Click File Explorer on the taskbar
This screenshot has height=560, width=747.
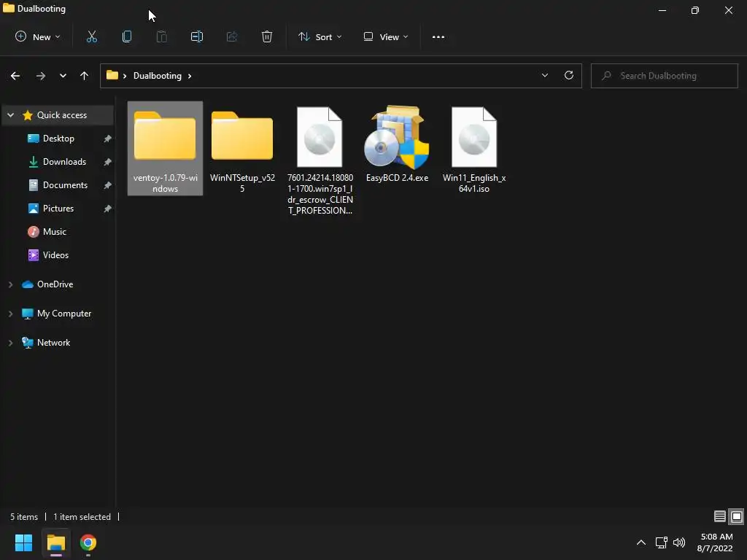pos(55,542)
